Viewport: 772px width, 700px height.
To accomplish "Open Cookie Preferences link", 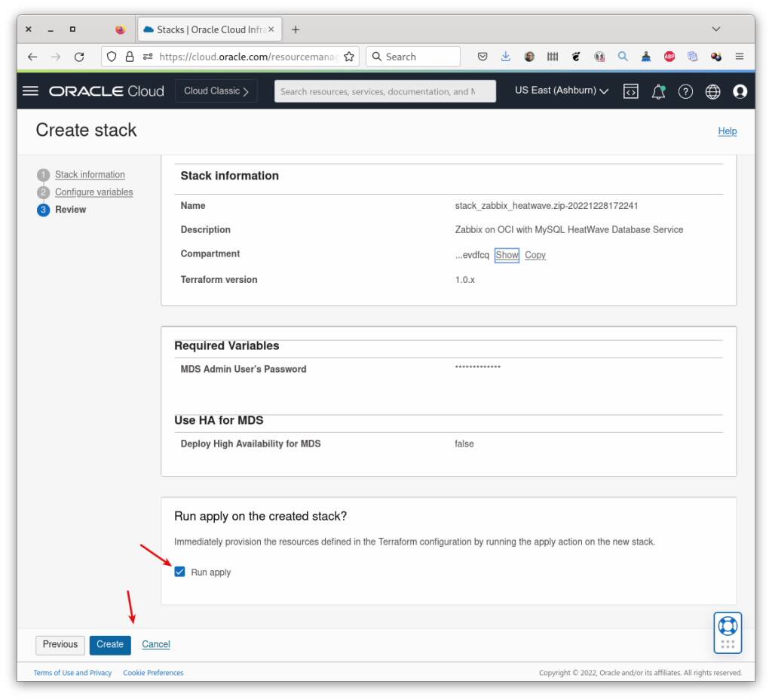I will click(153, 672).
